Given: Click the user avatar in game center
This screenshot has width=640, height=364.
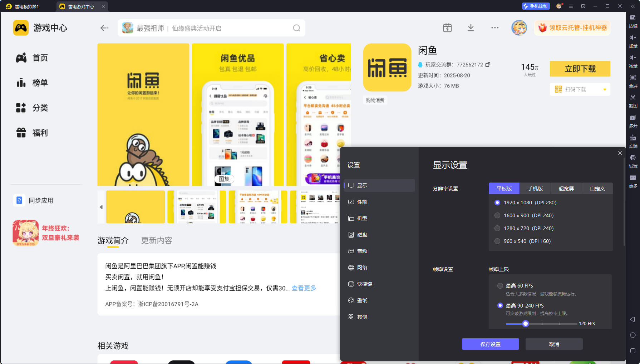Looking at the screenshot, I should click(x=519, y=28).
